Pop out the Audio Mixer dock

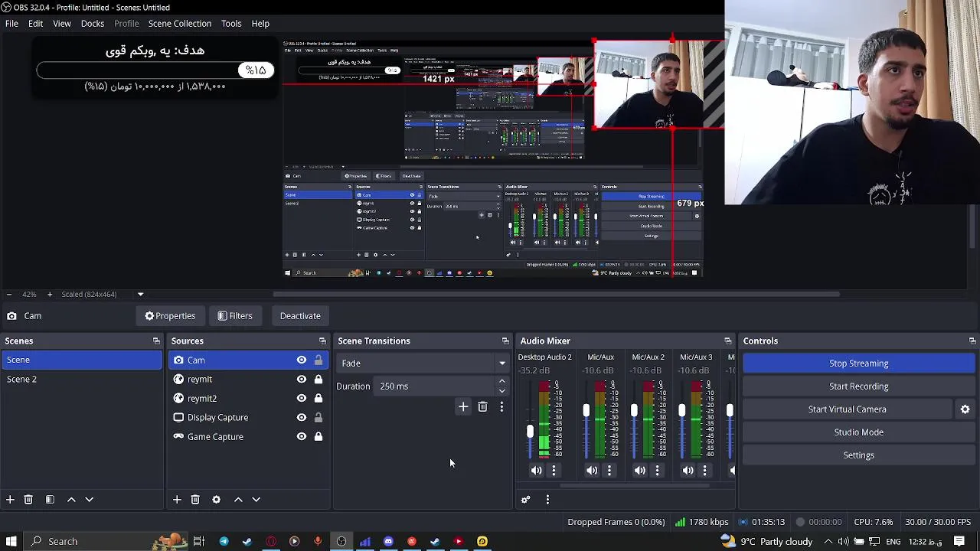[x=727, y=341]
